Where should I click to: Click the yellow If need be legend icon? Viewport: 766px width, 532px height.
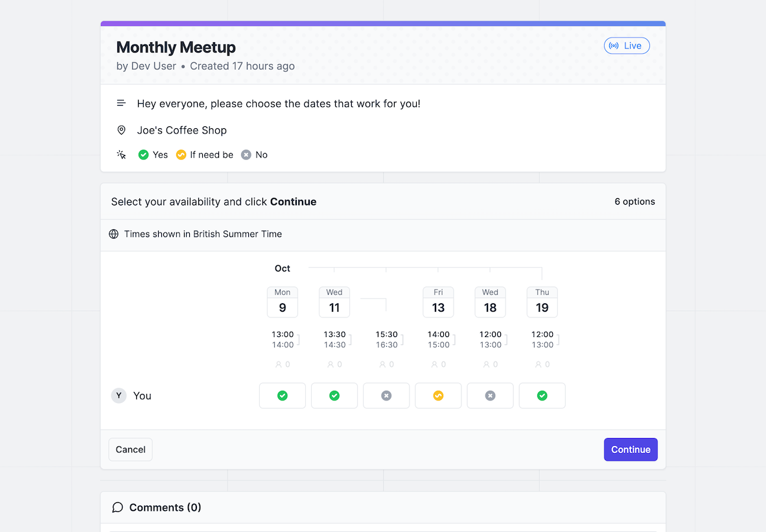coord(181,155)
